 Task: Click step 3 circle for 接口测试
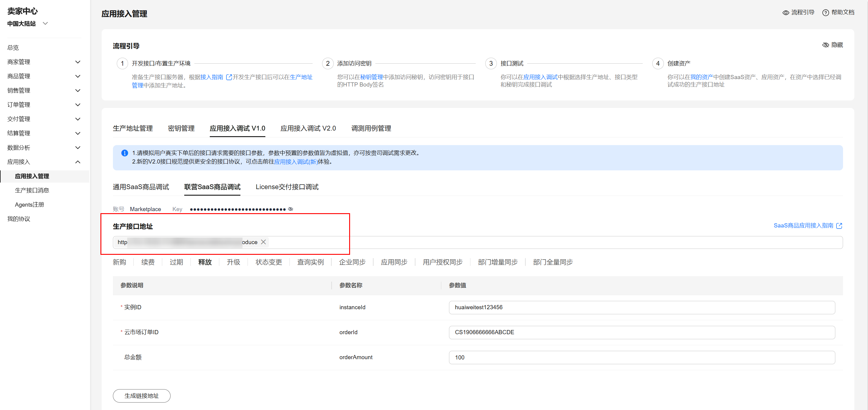coord(491,63)
